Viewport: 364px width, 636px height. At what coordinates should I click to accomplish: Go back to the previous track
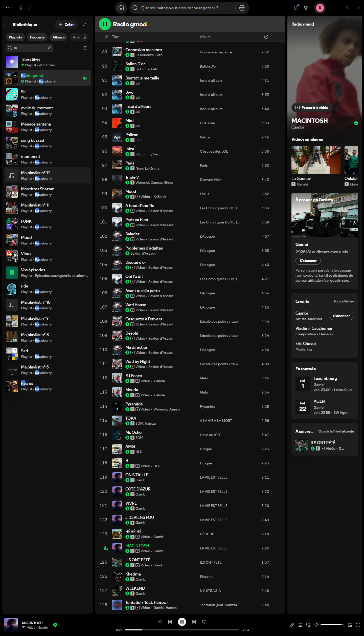pos(170,622)
